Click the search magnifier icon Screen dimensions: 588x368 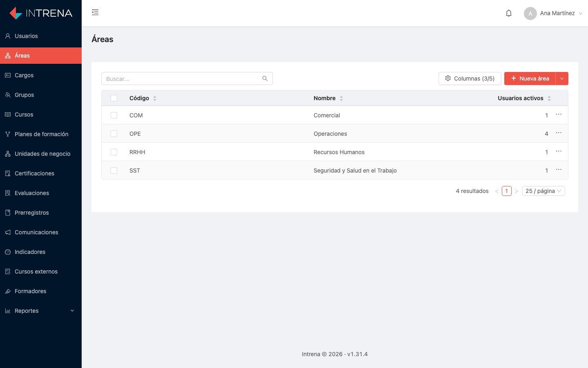(x=265, y=79)
